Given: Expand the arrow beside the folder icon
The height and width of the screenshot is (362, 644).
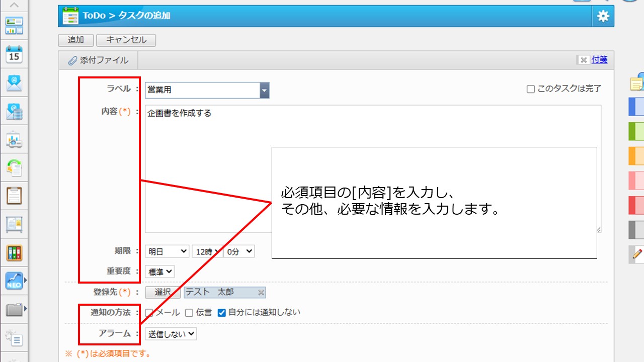Looking at the screenshot, I should (25, 308).
